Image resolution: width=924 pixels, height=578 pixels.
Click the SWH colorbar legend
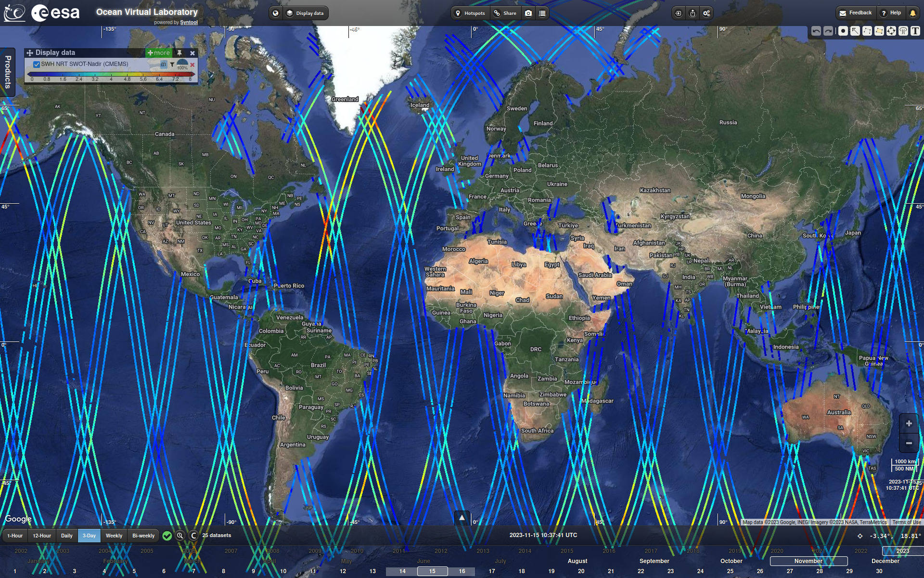coord(111,76)
